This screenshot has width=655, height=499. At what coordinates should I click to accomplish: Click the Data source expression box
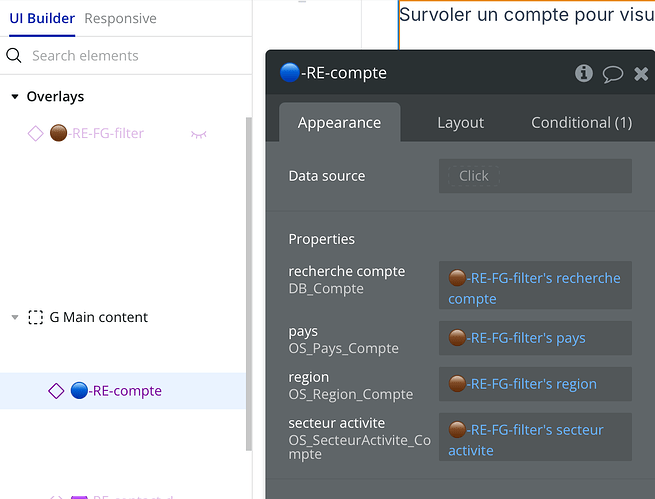(x=535, y=176)
